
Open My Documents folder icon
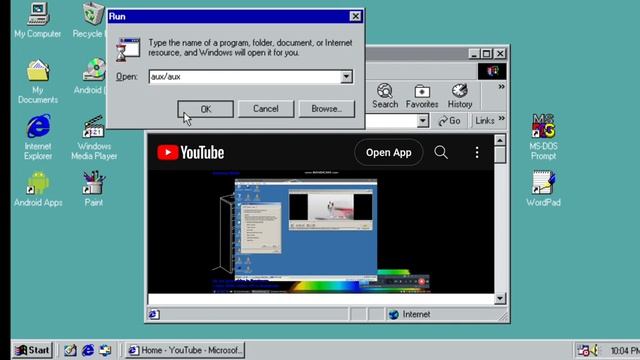pyautogui.click(x=38, y=82)
